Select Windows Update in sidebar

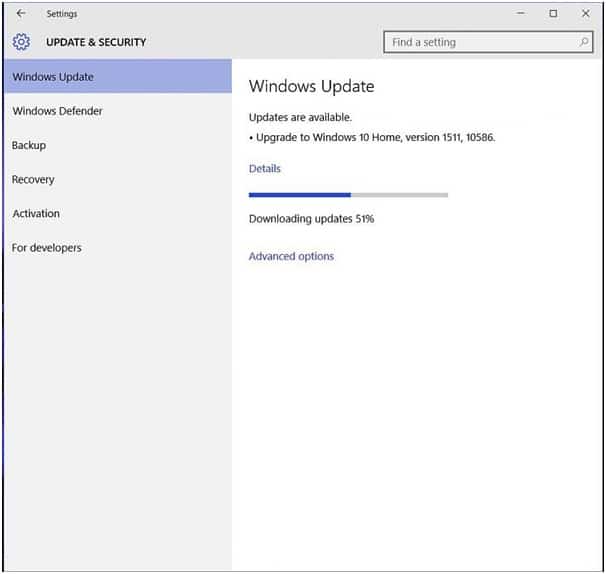coord(118,77)
